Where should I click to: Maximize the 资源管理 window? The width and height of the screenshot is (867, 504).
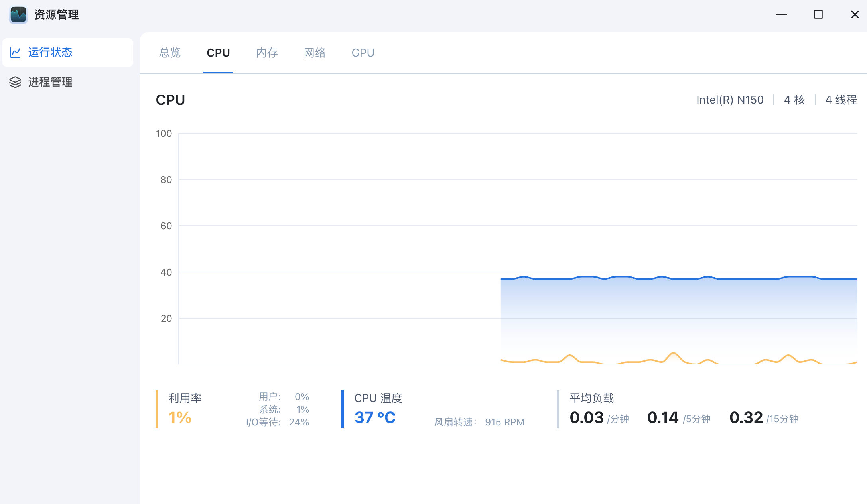click(x=818, y=15)
